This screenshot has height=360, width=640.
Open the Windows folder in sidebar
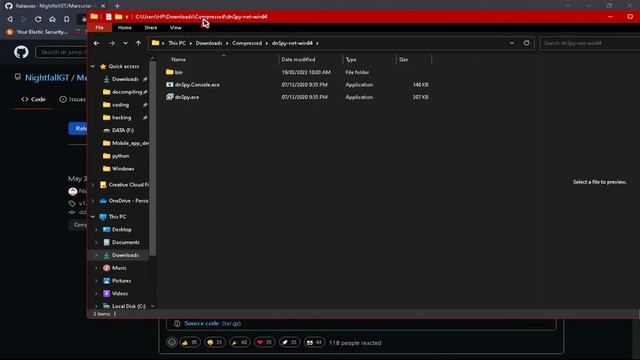point(122,169)
